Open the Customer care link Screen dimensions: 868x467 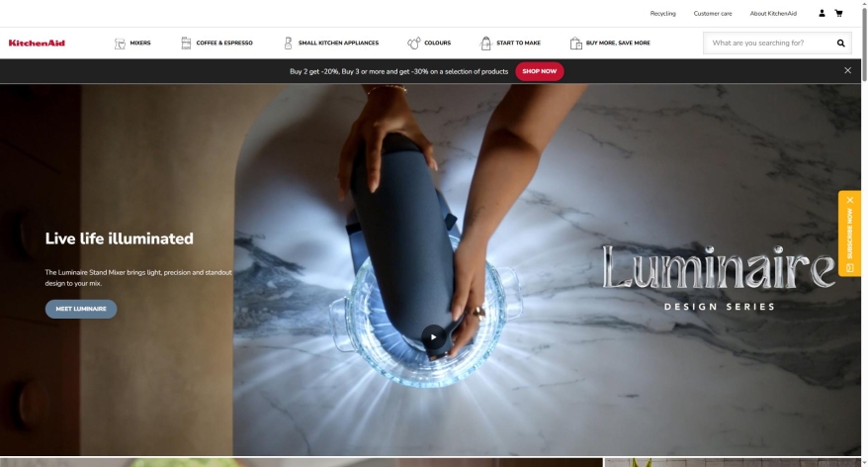(x=713, y=13)
